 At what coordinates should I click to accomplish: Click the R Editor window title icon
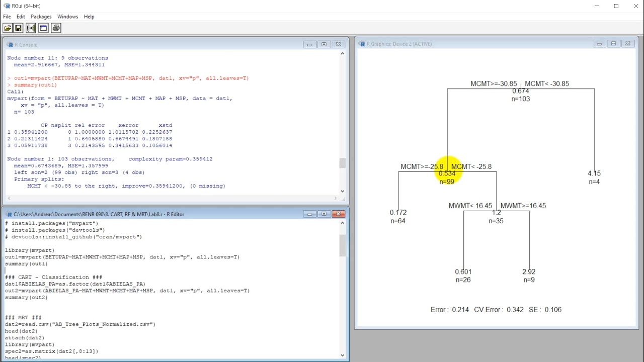coord(9,214)
